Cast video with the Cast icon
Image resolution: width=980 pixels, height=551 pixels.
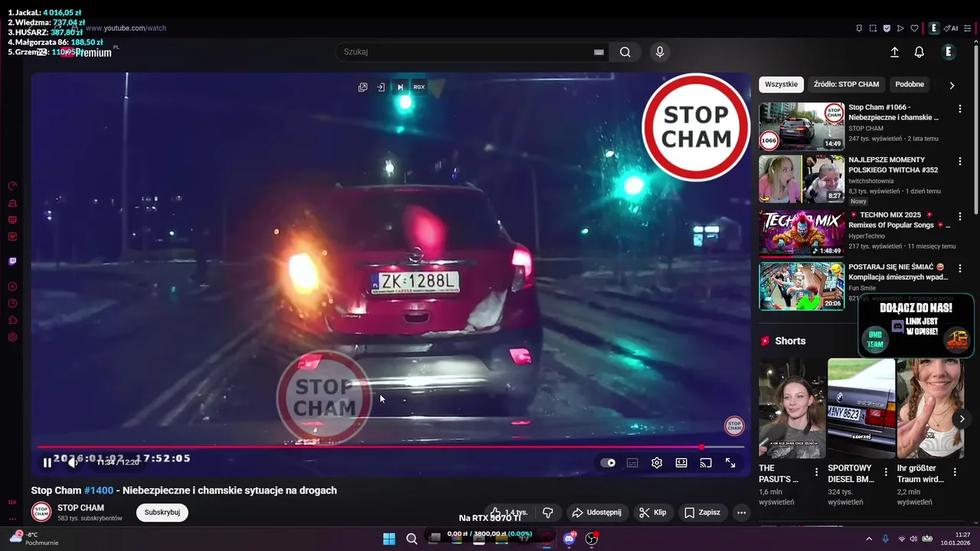point(706,463)
